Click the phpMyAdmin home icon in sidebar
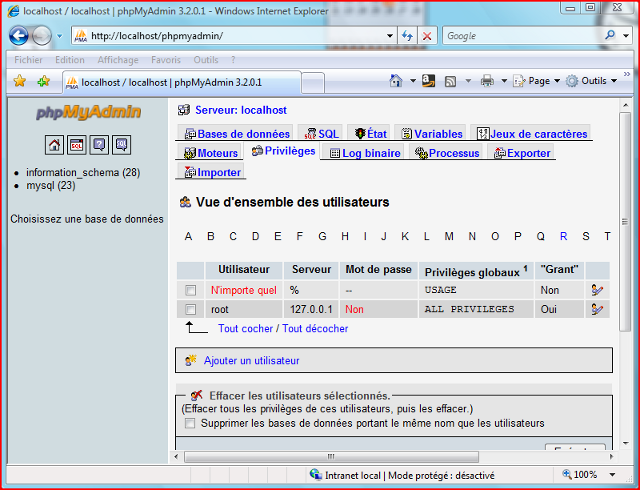 [x=54, y=145]
